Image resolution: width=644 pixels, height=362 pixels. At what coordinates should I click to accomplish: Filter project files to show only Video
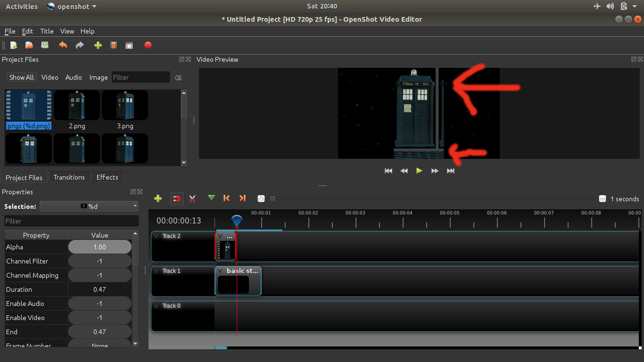tap(50, 77)
